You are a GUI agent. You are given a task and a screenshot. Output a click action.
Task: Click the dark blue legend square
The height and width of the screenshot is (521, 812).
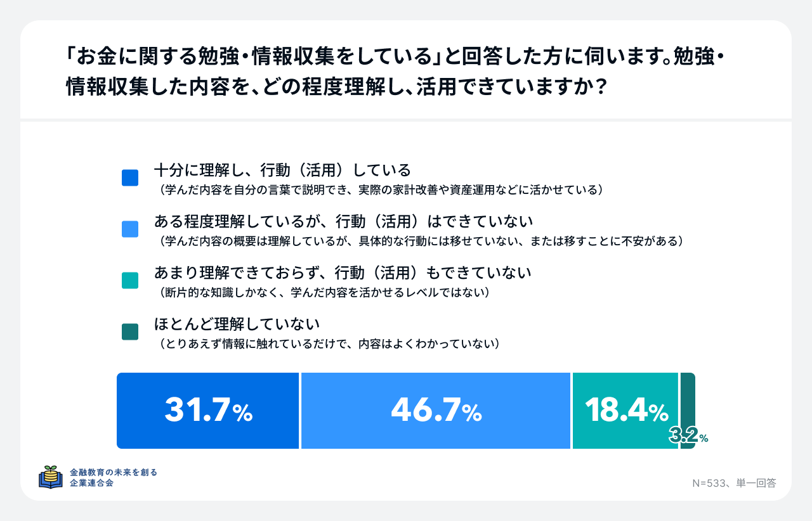[130, 178]
